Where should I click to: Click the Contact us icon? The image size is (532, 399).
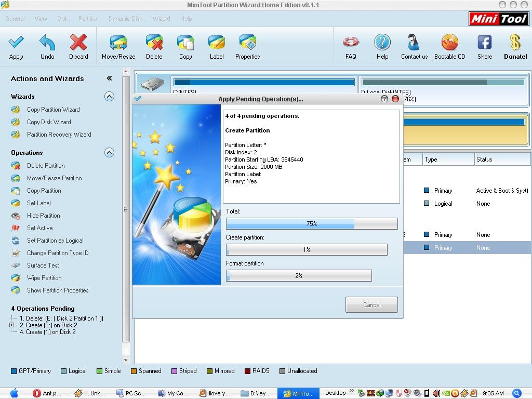tap(414, 43)
